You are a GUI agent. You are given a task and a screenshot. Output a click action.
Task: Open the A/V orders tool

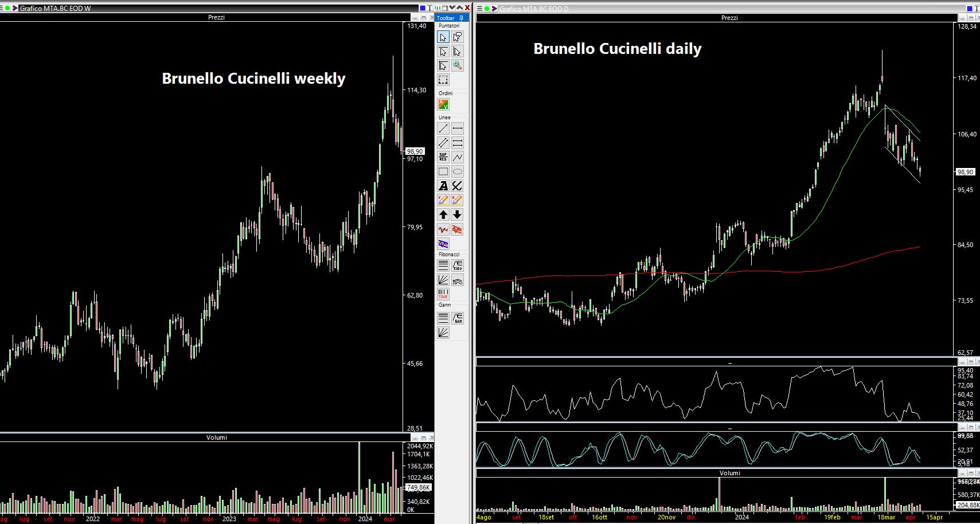(443, 104)
